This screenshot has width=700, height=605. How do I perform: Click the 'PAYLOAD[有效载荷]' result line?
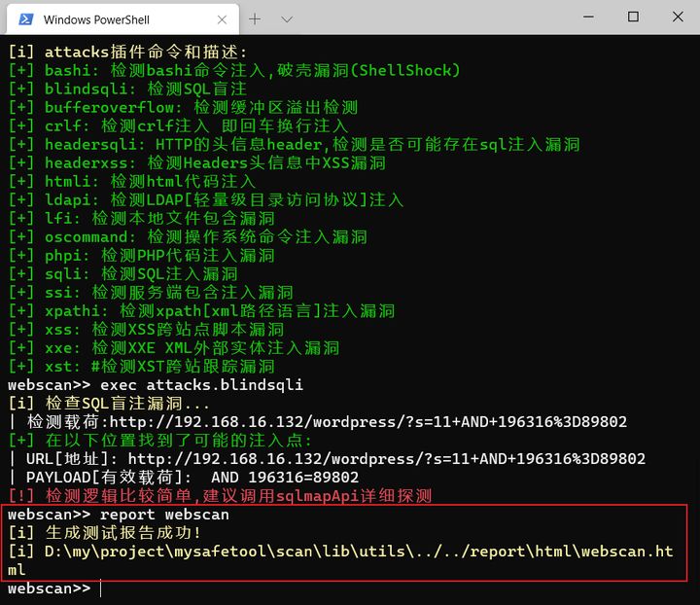point(184,478)
